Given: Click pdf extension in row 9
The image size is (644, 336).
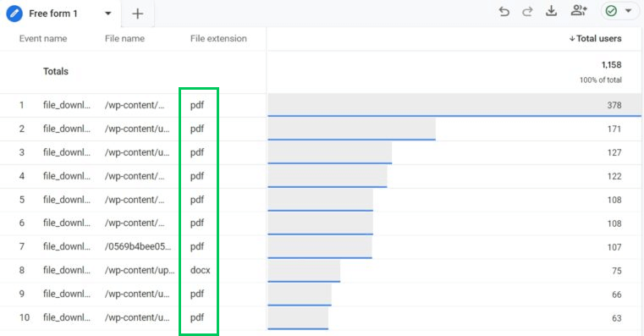Looking at the screenshot, I should (197, 294).
